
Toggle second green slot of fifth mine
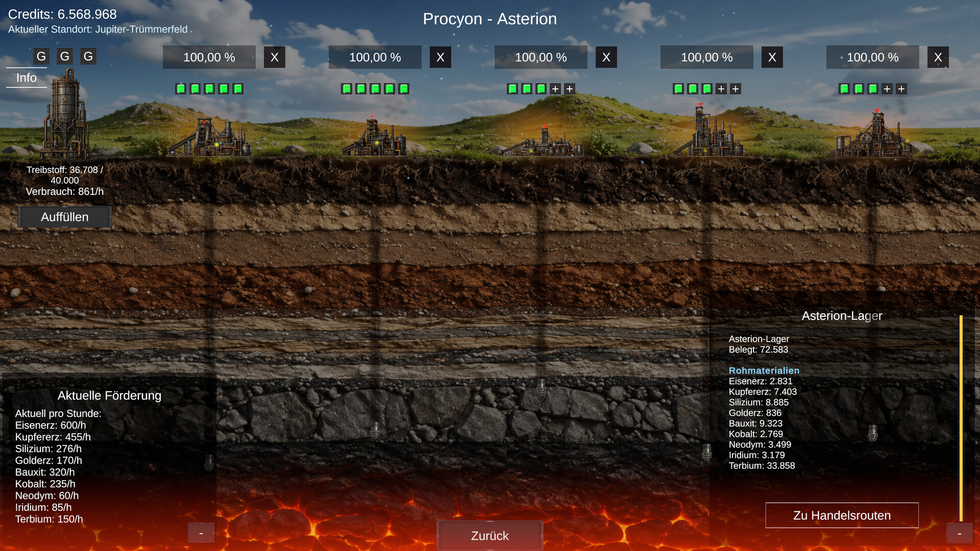pyautogui.click(x=859, y=89)
